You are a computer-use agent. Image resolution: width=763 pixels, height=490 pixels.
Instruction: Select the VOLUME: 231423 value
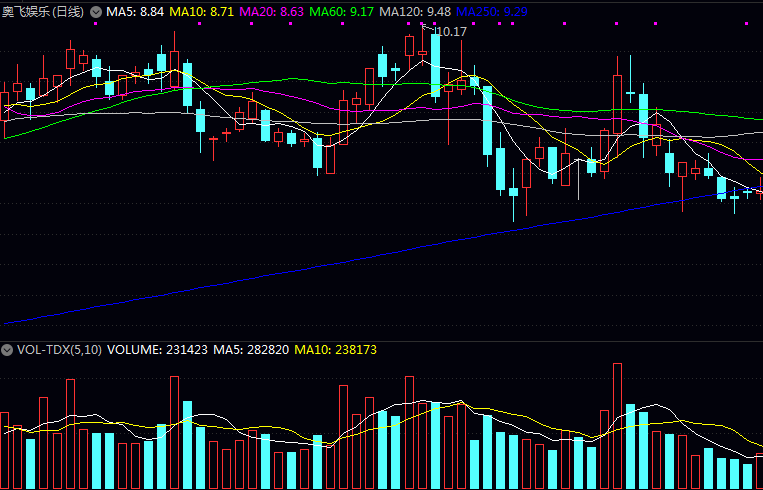[x=157, y=350]
